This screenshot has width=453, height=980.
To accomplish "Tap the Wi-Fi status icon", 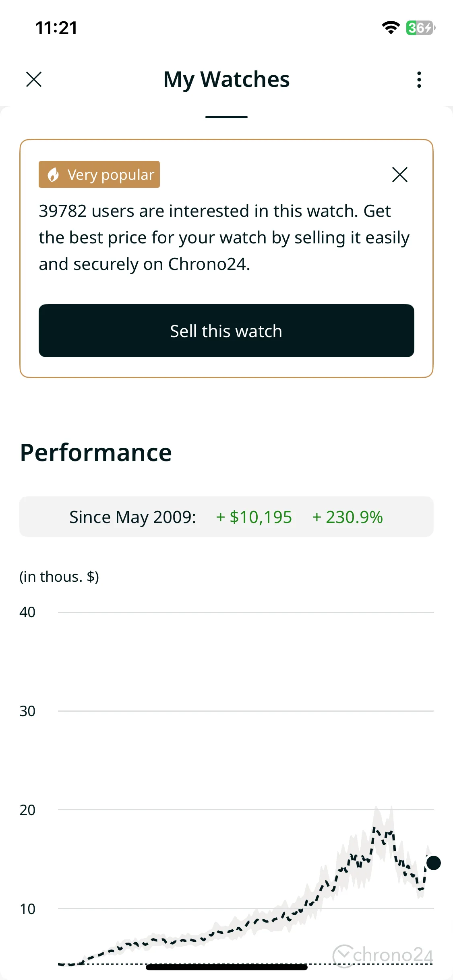I will tap(391, 28).
